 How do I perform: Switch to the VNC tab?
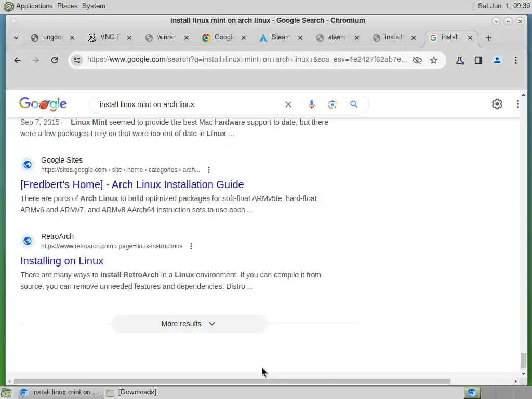tap(104, 37)
